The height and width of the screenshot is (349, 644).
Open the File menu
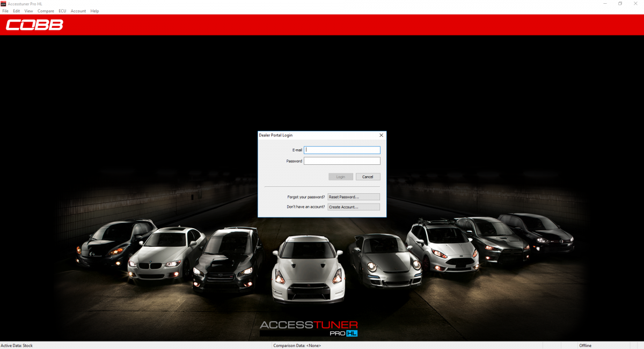tap(5, 11)
